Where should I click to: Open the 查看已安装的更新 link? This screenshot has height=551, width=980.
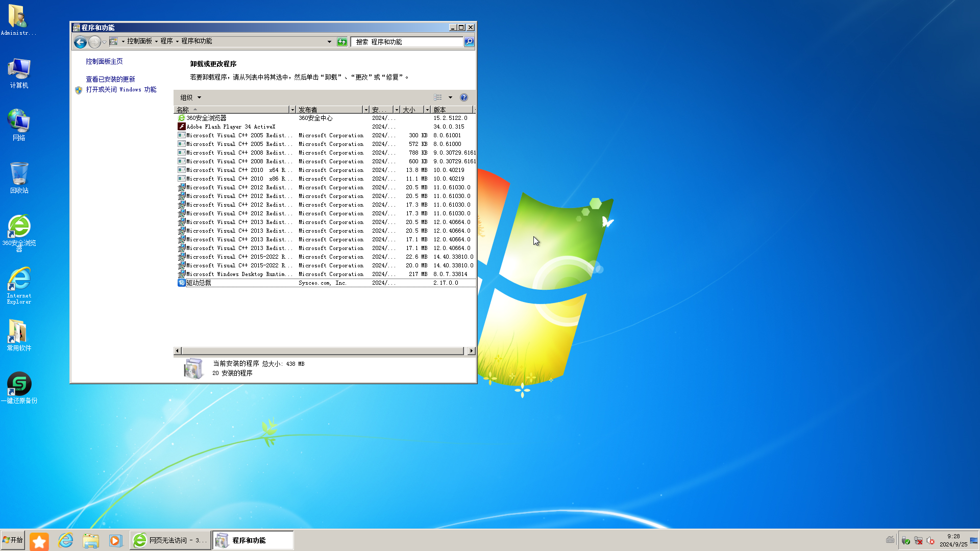[110, 79]
